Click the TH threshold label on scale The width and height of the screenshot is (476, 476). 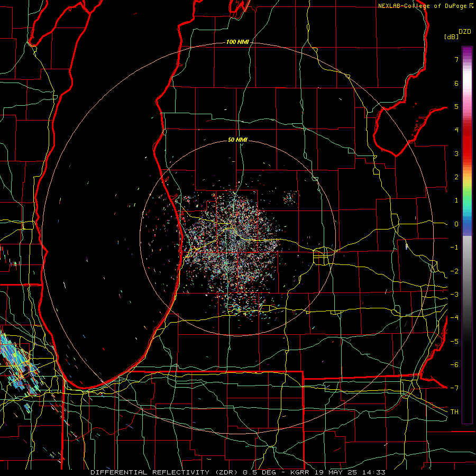click(454, 411)
